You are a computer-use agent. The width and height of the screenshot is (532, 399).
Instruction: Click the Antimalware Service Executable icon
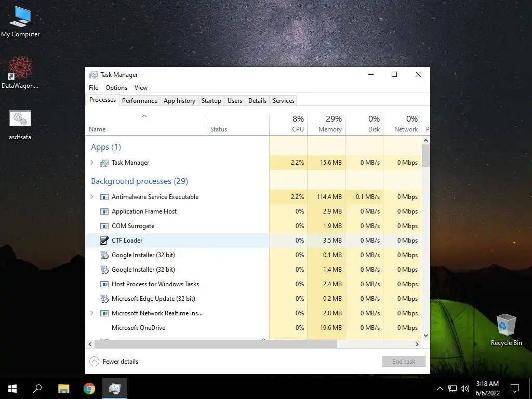(x=104, y=197)
